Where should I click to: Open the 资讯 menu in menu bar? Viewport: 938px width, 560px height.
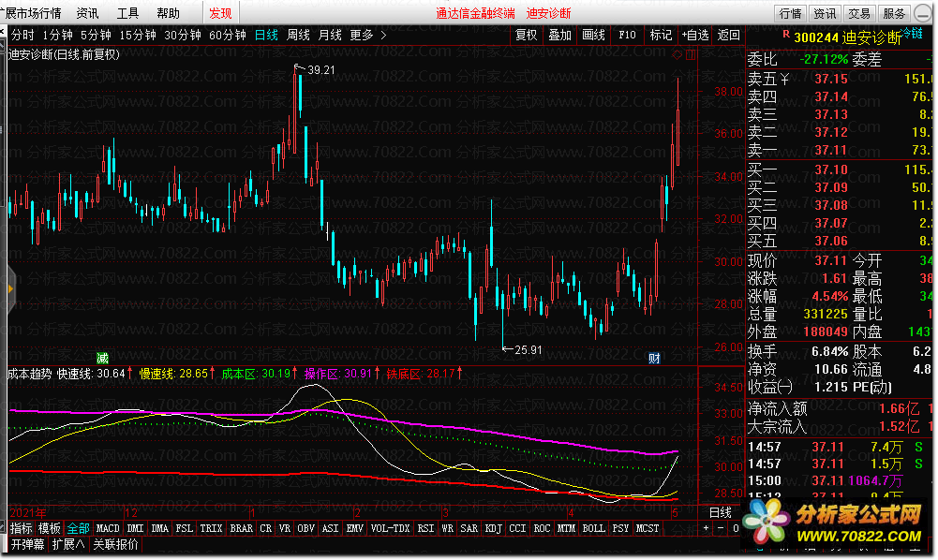[87, 13]
